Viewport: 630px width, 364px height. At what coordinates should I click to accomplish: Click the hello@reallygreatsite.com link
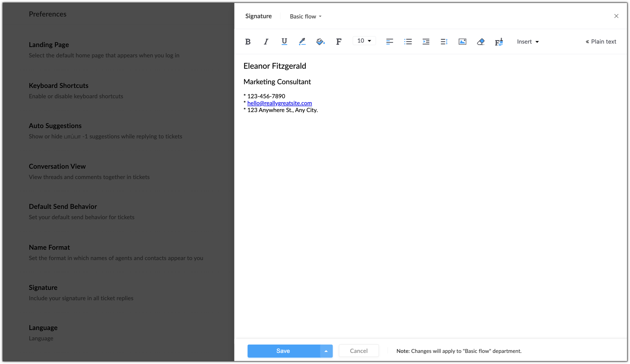pyautogui.click(x=279, y=103)
